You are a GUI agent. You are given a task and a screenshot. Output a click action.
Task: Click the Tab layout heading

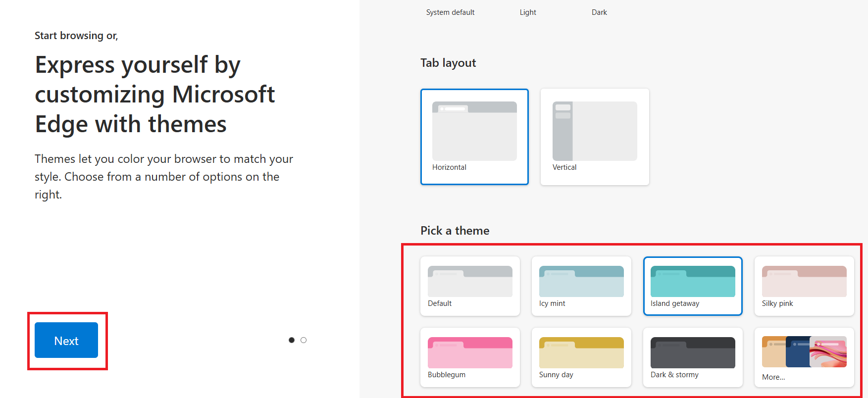448,63
